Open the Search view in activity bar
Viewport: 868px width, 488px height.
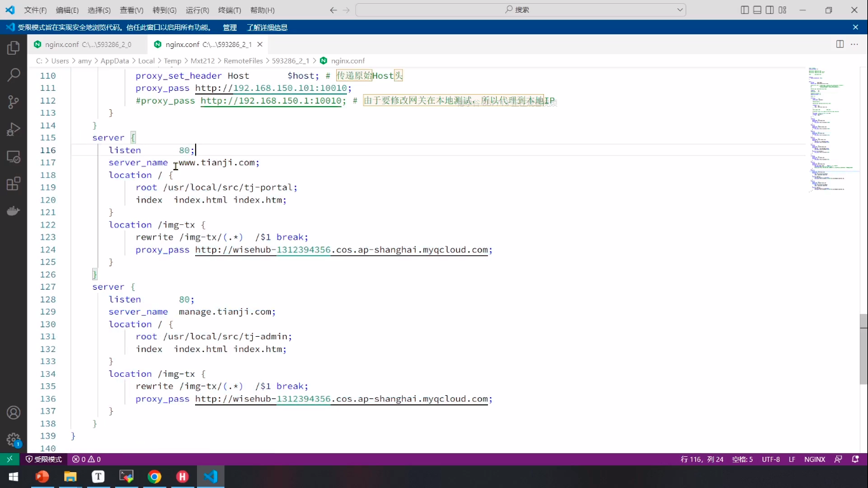[x=13, y=75]
